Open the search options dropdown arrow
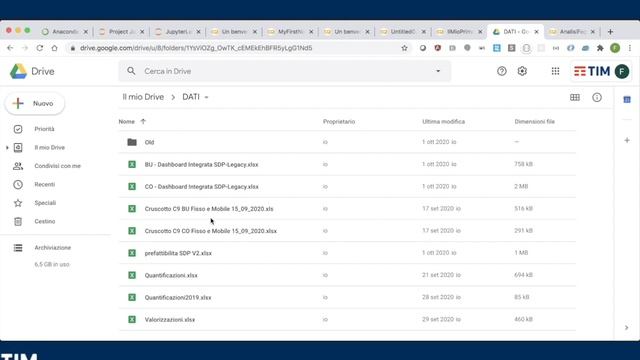 (x=438, y=71)
